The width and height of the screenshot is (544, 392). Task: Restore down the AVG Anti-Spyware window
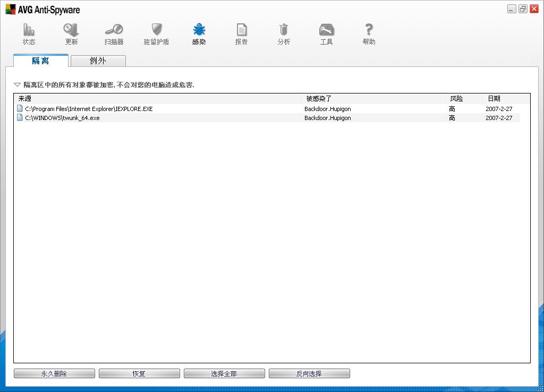click(523, 9)
